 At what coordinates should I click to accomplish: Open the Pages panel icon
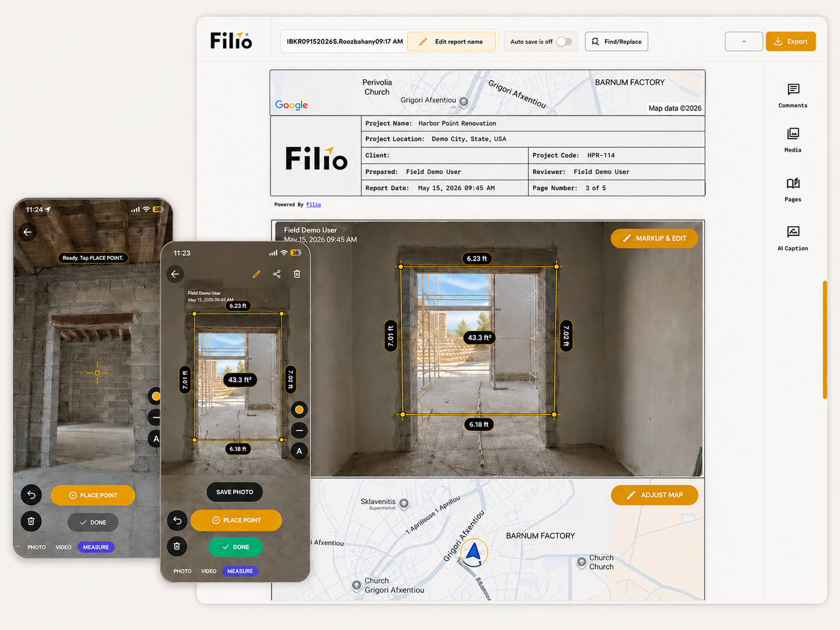793,190
